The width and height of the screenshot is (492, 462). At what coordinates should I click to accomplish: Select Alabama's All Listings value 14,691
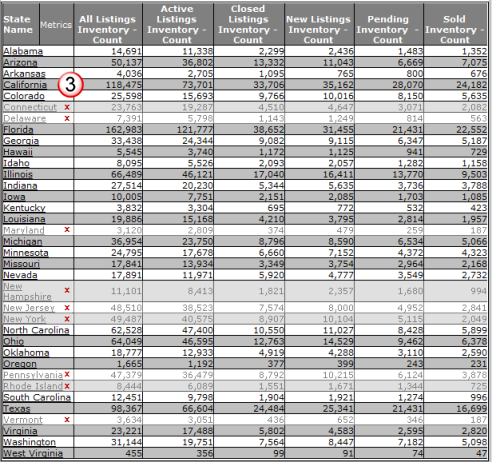126,51
